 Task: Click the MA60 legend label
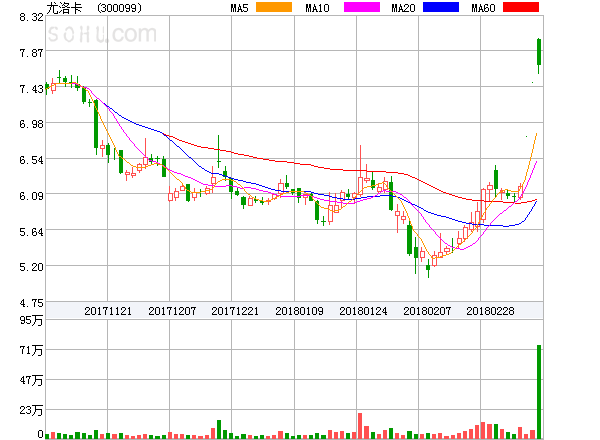click(x=483, y=8)
